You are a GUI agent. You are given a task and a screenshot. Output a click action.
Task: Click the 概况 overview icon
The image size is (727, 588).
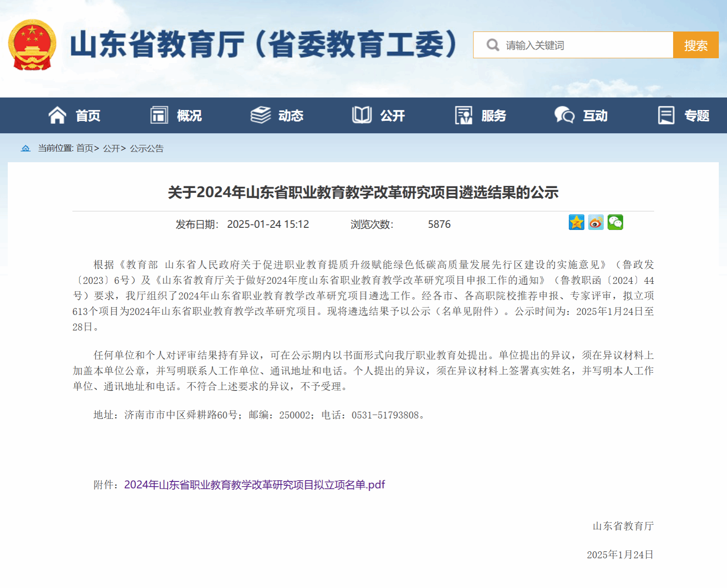point(159,115)
